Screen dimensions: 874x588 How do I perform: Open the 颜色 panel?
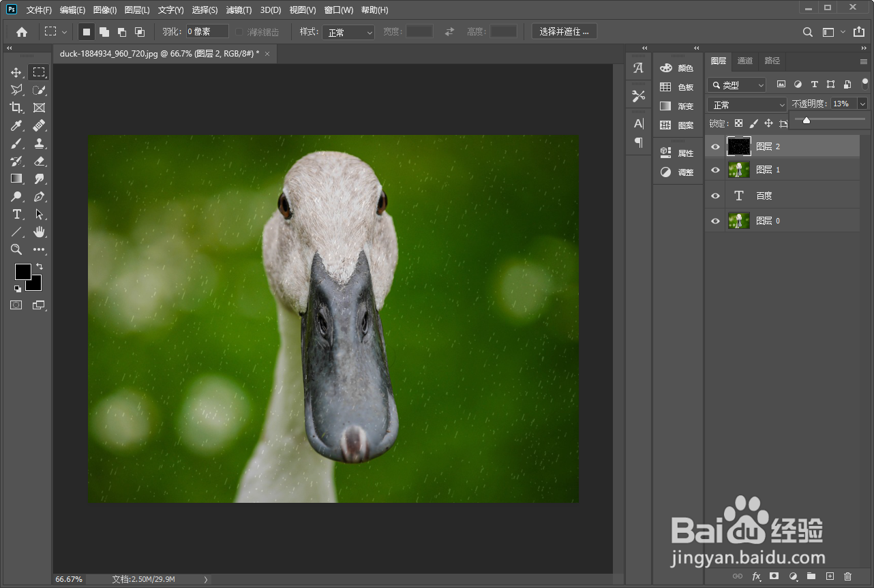click(676, 68)
